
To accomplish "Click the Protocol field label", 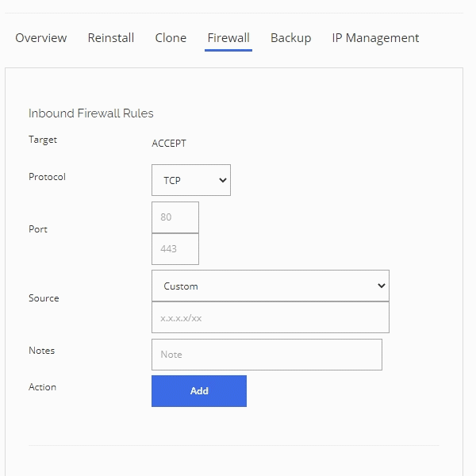I will (47, 177).
